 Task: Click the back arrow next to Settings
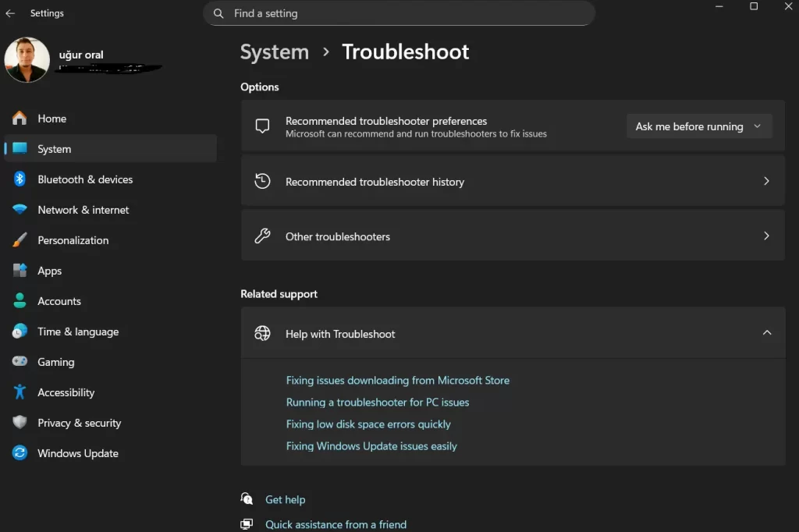(x=10, y=12)
